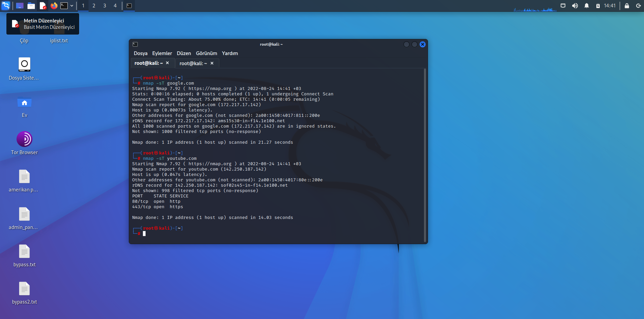This screenshot has width=644, height=319.
Task: Open the Kali applications menu
Action: [x=6, y=6]
